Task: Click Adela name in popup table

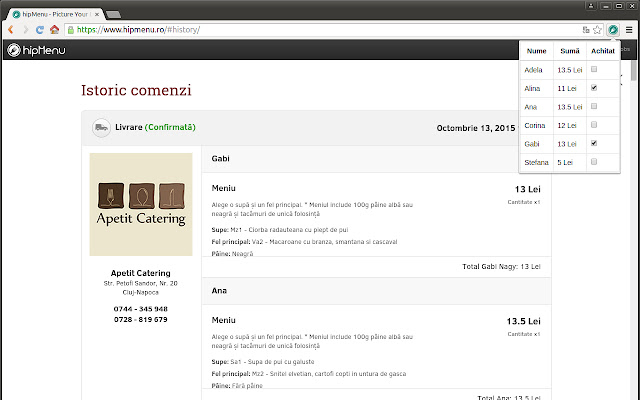Action: pyautogui.click(x=533, y=70)
